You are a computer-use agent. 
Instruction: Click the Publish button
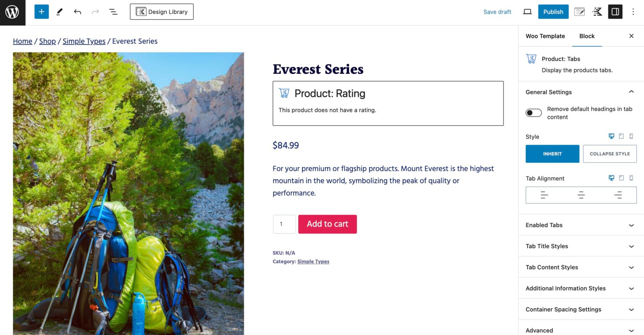(553, 12)
